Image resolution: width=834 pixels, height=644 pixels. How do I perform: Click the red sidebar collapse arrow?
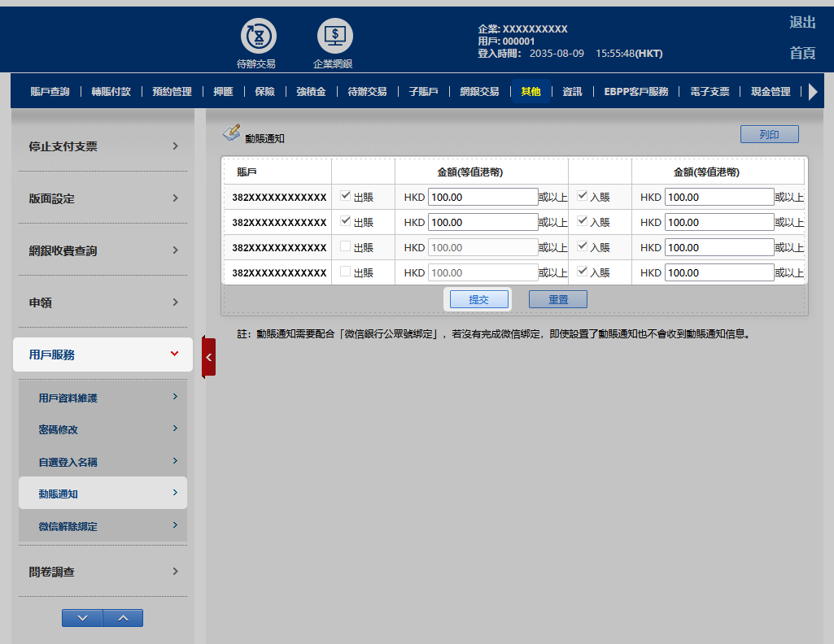(x=208, y=357)
